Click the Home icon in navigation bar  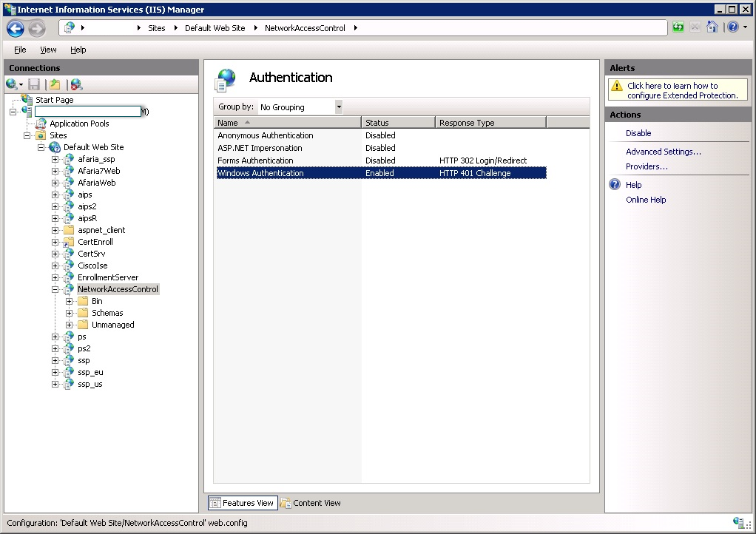712,27
